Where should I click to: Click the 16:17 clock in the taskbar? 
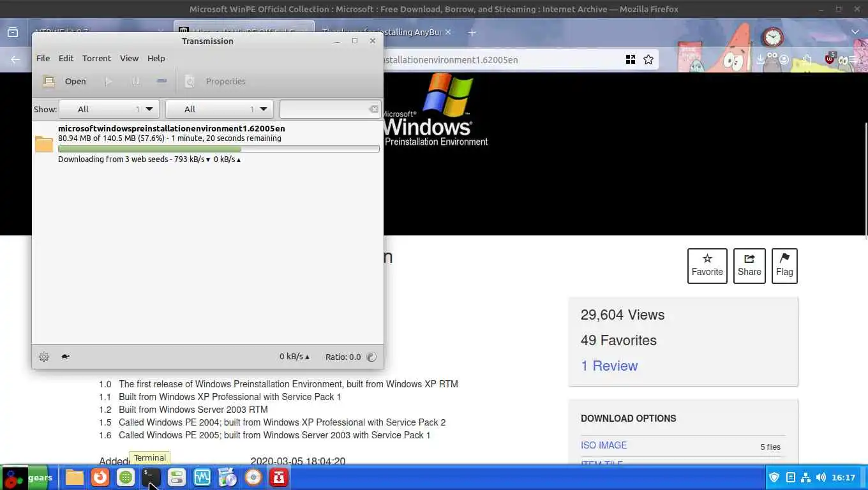(x=843, y=477)
